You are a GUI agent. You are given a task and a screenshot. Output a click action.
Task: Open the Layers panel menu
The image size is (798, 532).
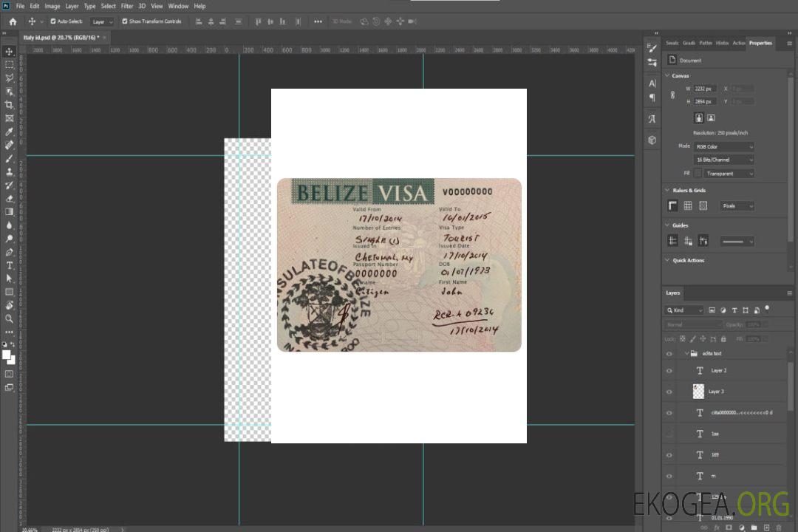(789, 293)
